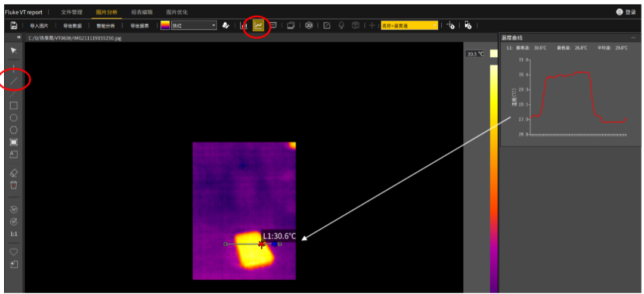Click the 平均温 29.0°C readout
This screenshot has height=294, width=644.
tap(612, 48)
